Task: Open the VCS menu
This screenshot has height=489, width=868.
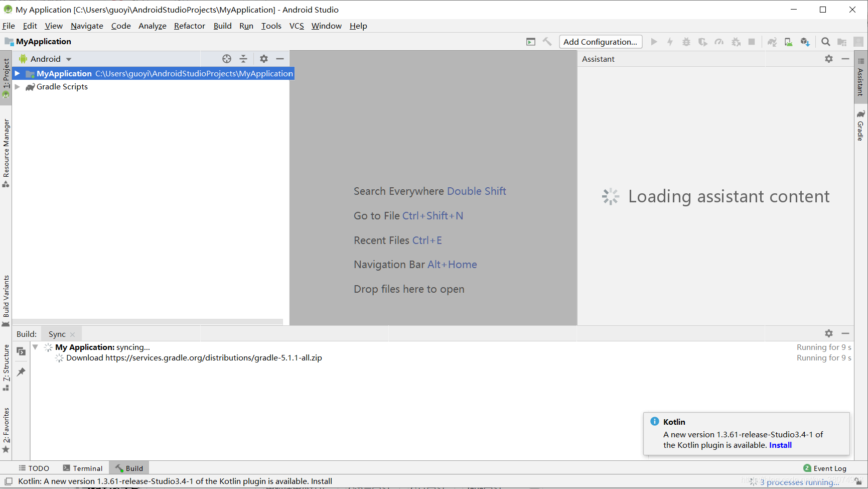Action: [x=297, y=26]
